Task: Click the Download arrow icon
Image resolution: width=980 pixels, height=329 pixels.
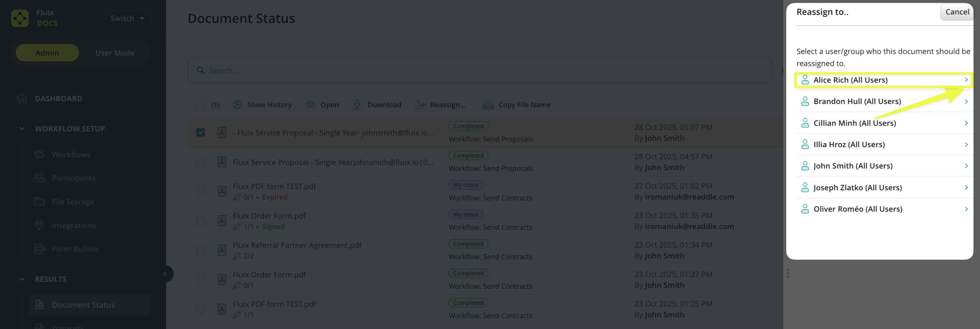Action: pyautogui.click(x=357, y=105)
